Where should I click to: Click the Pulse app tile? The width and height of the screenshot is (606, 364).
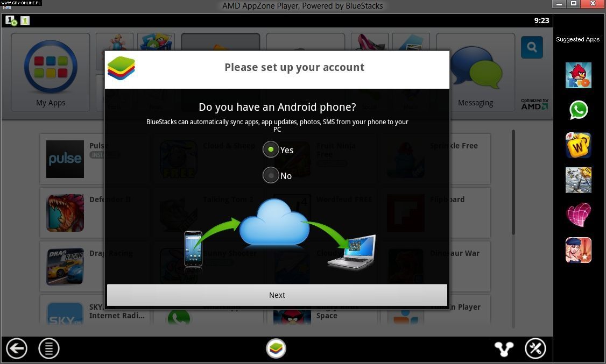click(65, 159)
